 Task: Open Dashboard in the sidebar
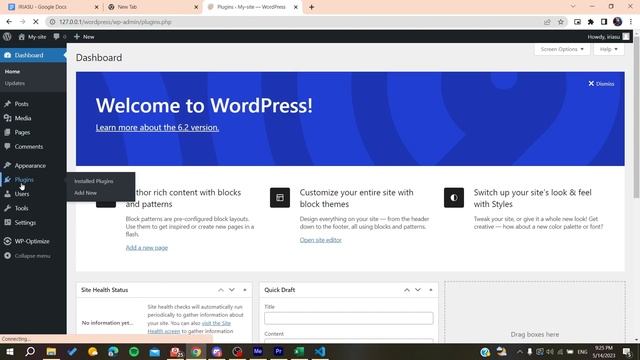(33, 55)
